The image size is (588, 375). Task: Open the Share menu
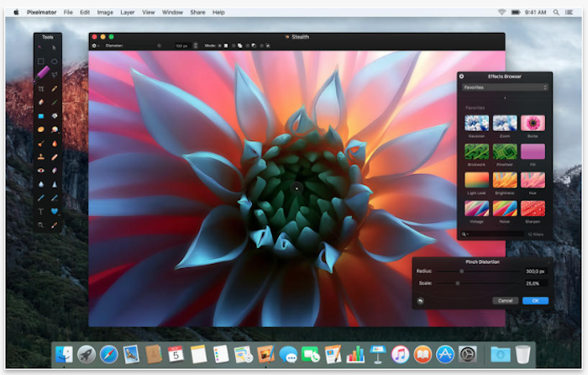coord(197,13)
